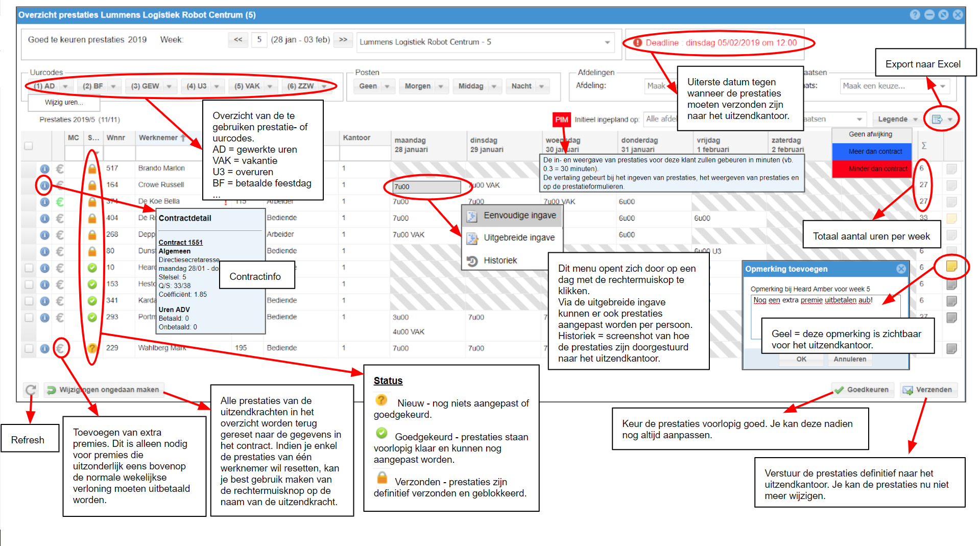Image resolution: width=980 pixels, height=546 pixels.
Task: Click 'Geen afwijking' legend swatch
Action: tap(872, 135)
